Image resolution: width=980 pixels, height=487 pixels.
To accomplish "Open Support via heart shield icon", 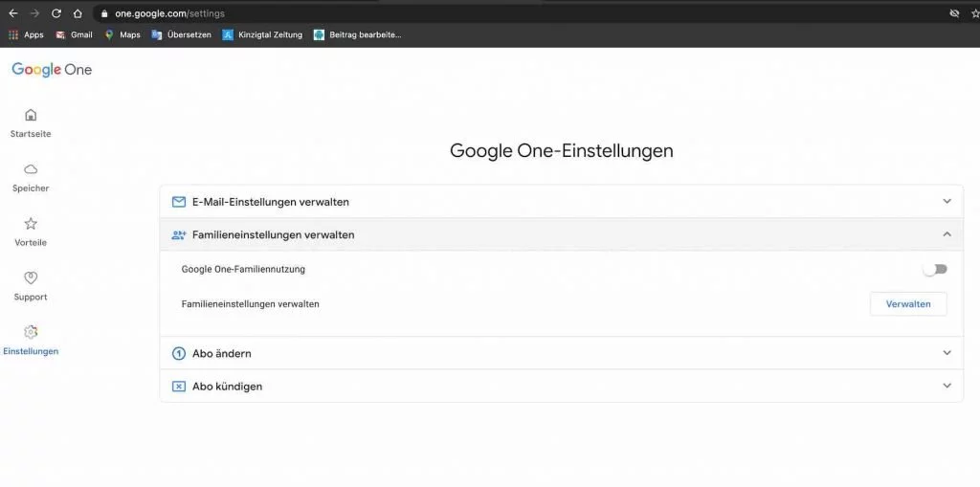I will [x=31, y=277].
